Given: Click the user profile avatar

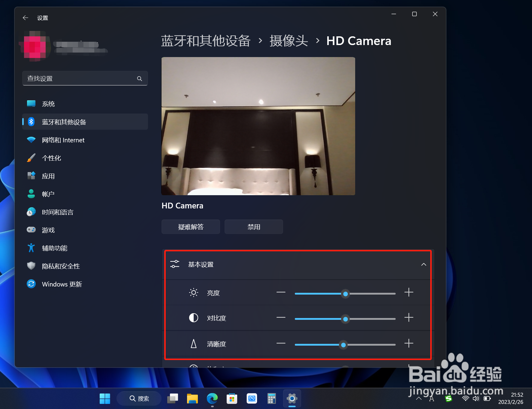Looking at the screenshot, I should (x=34, y=46).
